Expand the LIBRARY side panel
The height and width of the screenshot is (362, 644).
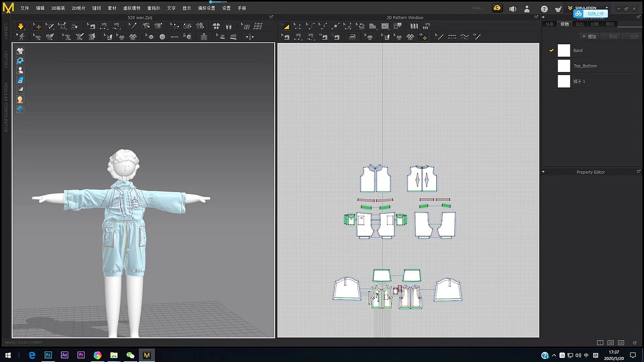(6, 31)
